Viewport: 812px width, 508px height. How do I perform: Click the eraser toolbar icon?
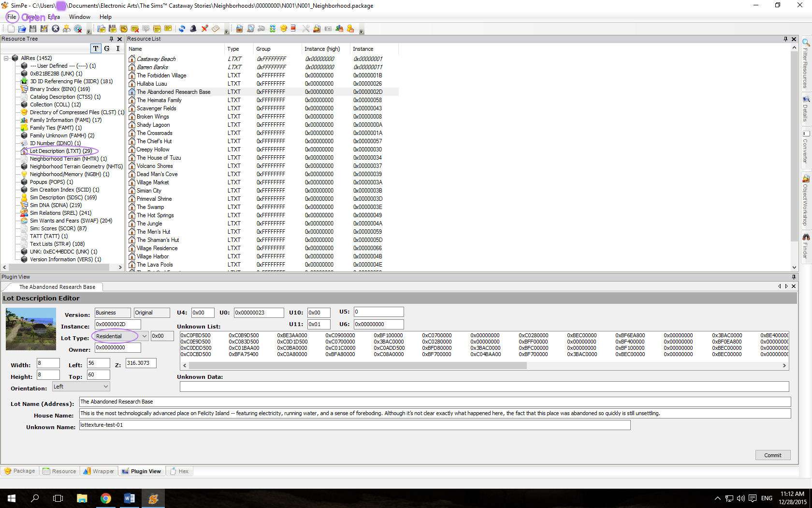point(216,29)
